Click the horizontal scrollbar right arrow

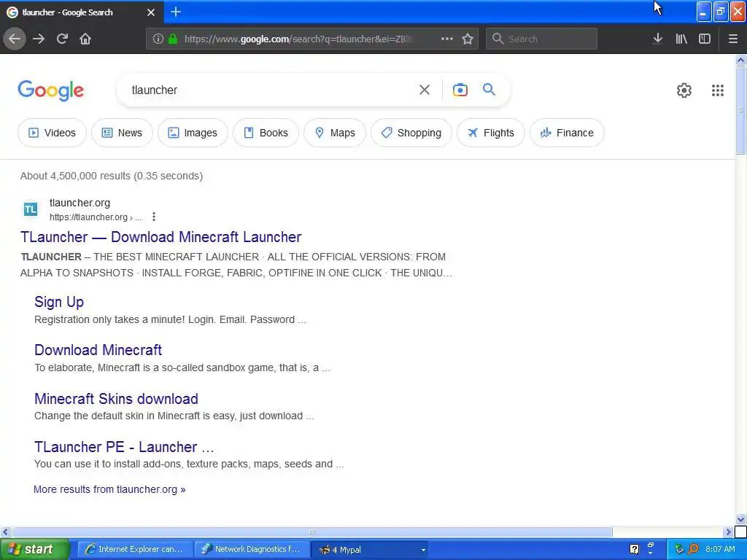click(728, 532)
